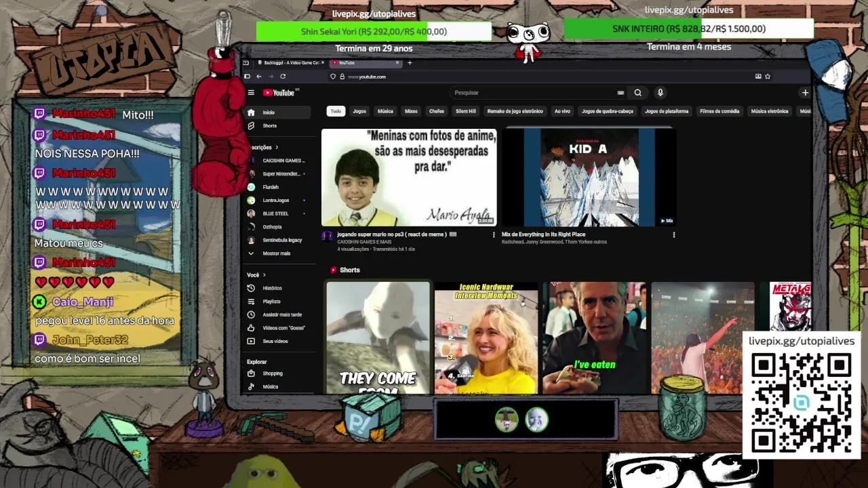Click the create plus button
Viewport: 868px width, 488px height.
(x=805, y=93)
